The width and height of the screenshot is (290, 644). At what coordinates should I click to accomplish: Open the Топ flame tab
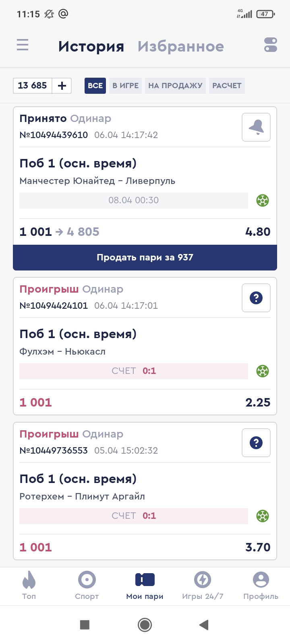pyautogui.click(x=29, y=585)
